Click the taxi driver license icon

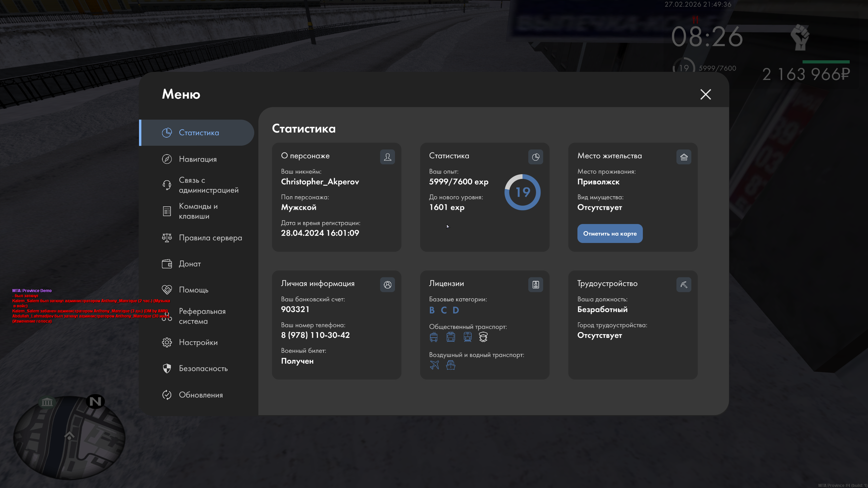coord(483,337)
